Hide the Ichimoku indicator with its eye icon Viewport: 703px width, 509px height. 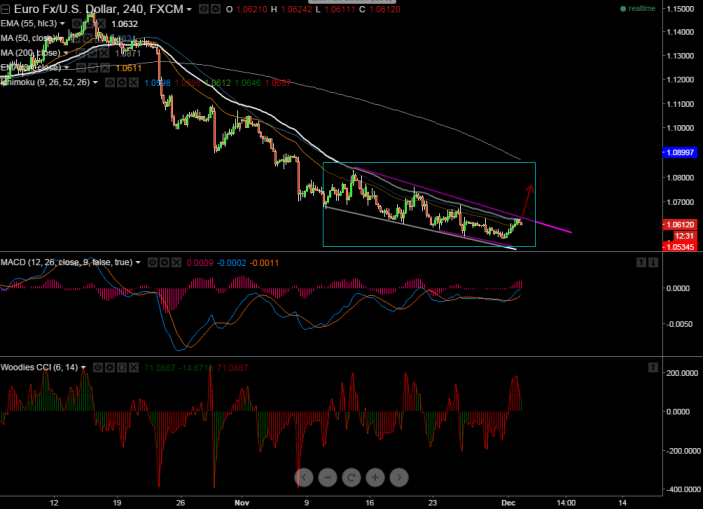pyautogui.click(x=110, y=83)
